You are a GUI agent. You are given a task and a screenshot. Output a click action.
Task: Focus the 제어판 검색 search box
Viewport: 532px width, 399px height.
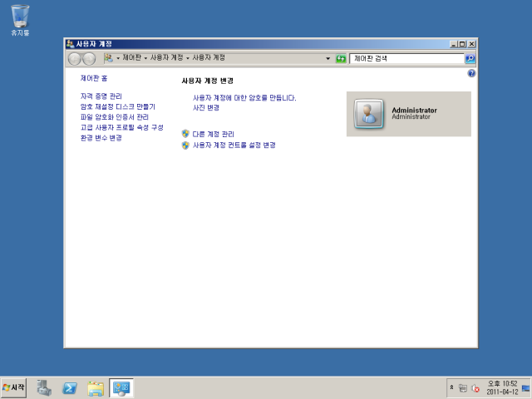tap(406, 58)
